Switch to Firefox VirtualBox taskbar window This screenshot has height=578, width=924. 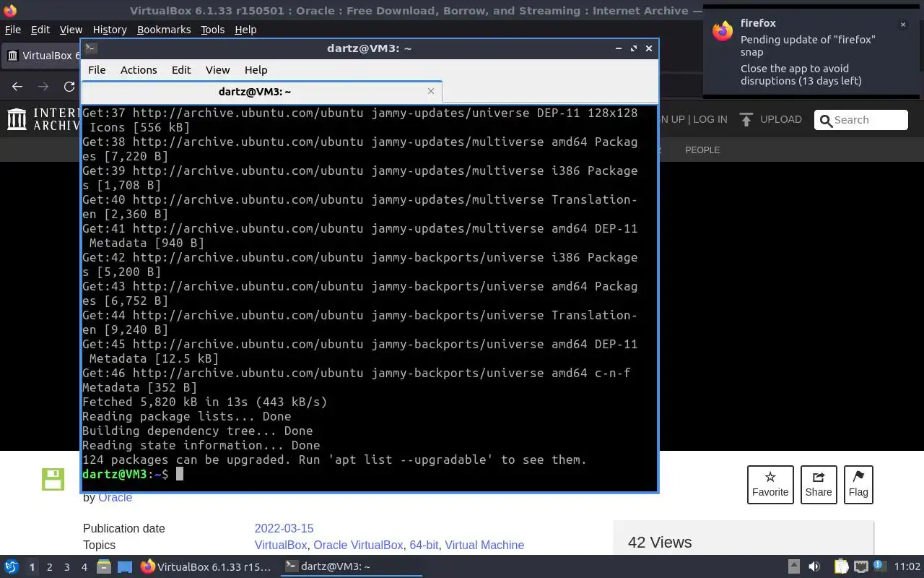tap(206, 567)
